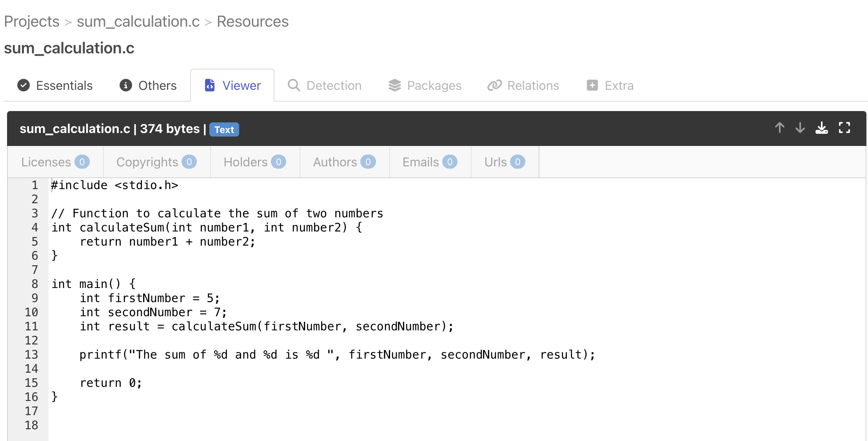Click line number 13 in gutter

click(x=31, y=354)
